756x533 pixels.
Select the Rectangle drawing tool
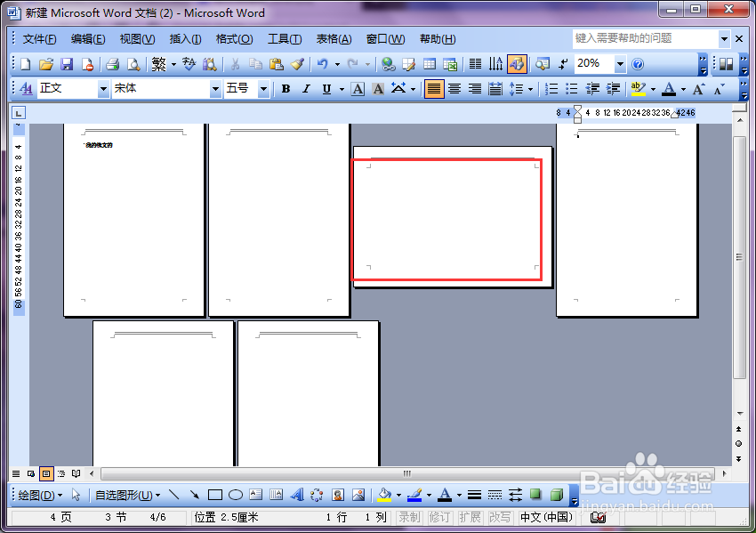coord(215,495)
